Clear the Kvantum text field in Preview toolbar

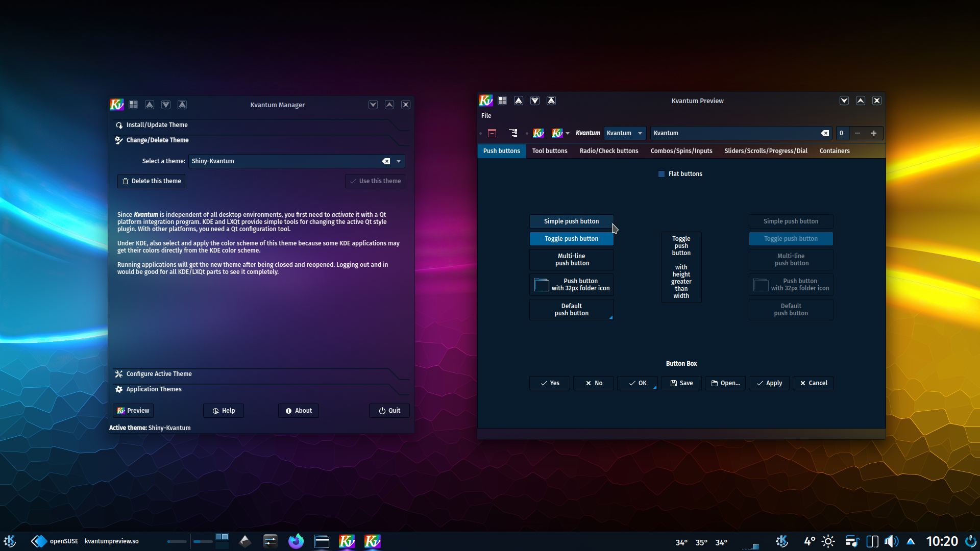click(825, 133)
